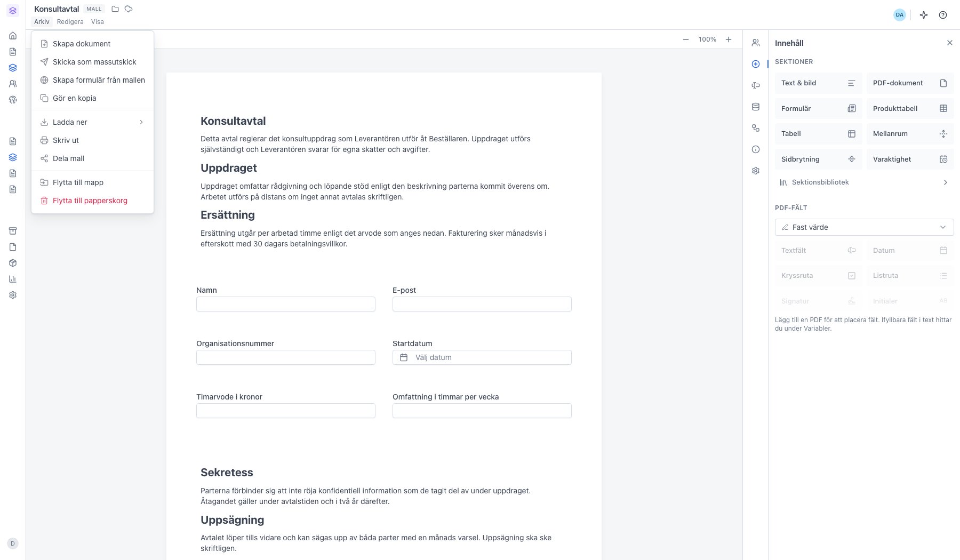This screenshot has height=560, width=960.
Task: Expand Sektionsbibliotek
Action: (x=864, y=182)
